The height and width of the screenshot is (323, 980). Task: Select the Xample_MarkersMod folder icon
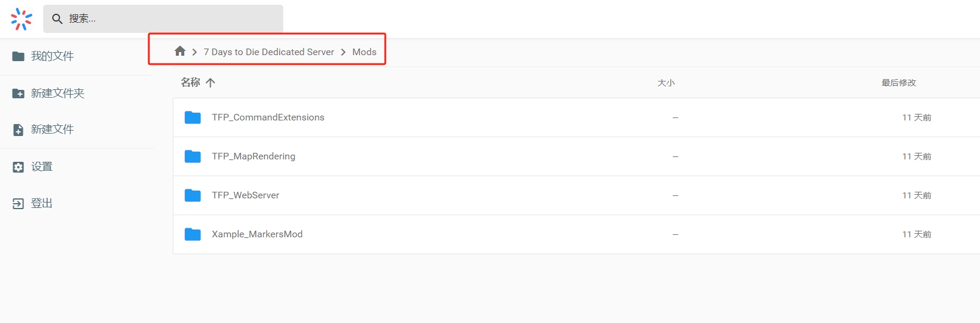tap(193, 234)
